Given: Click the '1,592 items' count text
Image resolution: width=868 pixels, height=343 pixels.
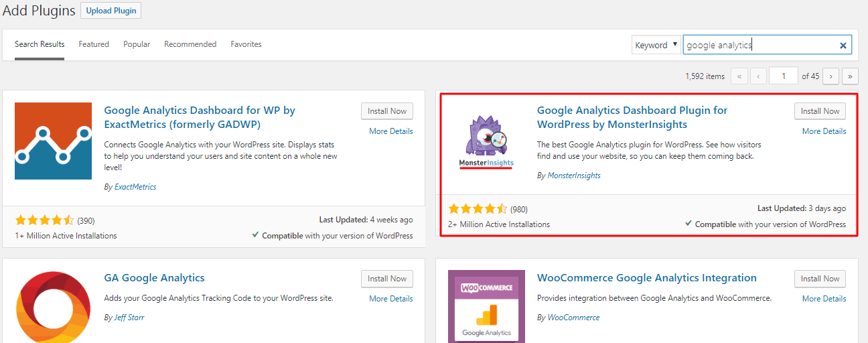Looking at the screenshot, I should 705,76.
